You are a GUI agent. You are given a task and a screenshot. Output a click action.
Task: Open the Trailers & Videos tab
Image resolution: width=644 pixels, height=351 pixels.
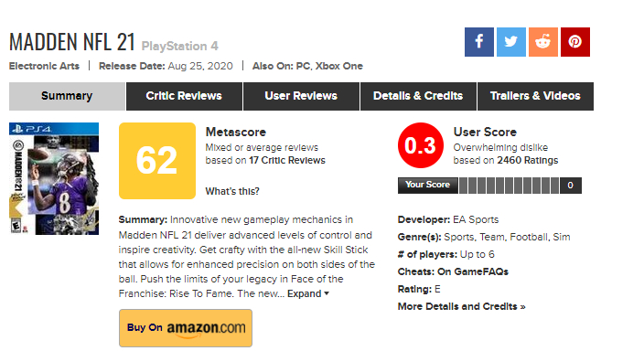tap(535, 96)
